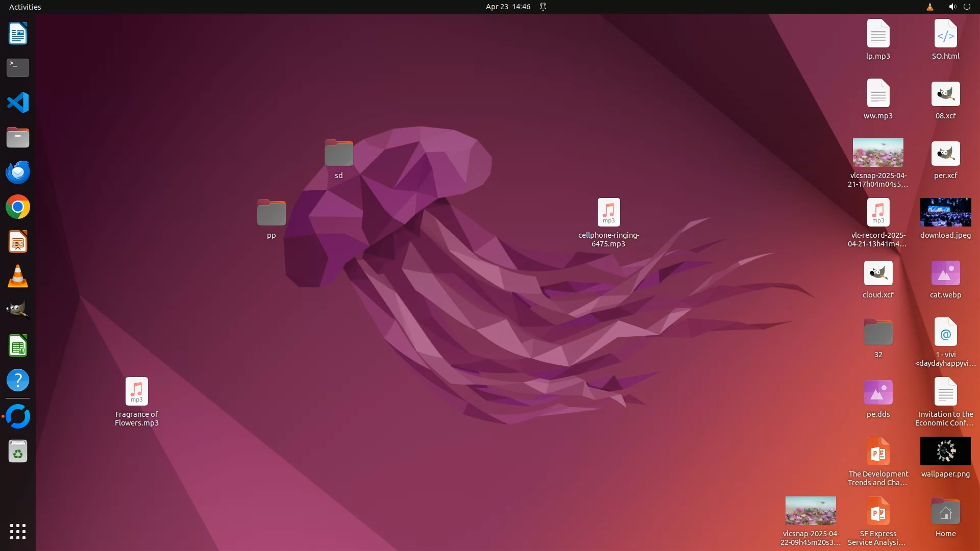Screen dimensions: 980x551
Task: Show Applications grid button
Action: click(18, 532)
